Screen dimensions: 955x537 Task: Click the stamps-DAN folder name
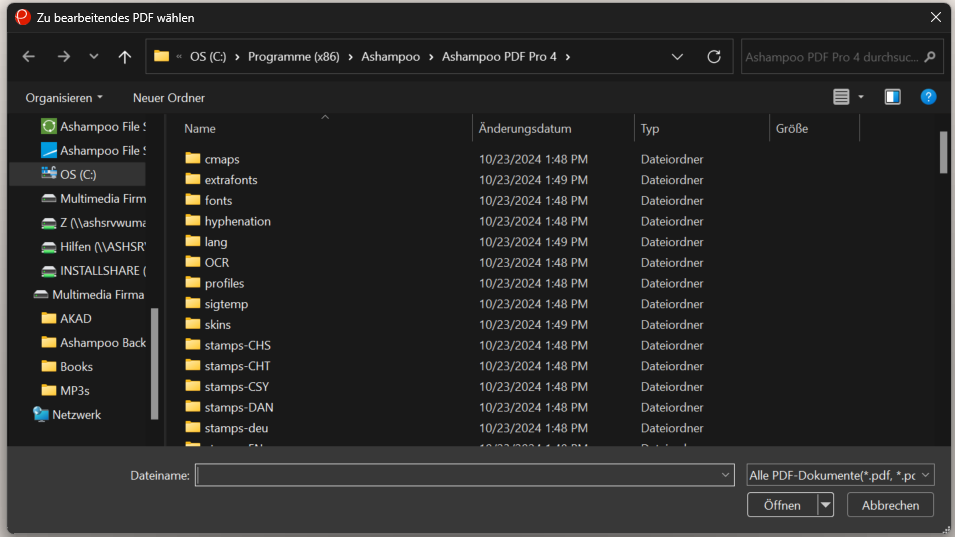point(239,407)
